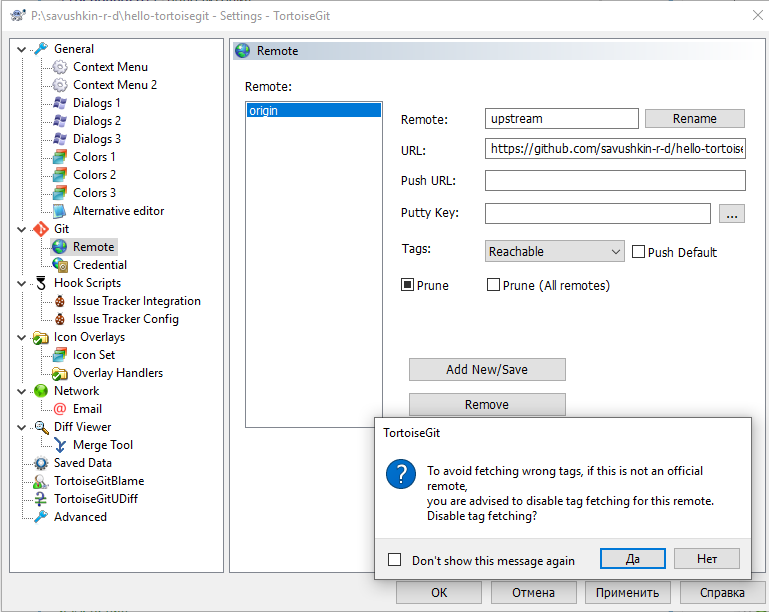Collapse the General tree node
This screenshot has width=769, height=612.
click(22, 49)
